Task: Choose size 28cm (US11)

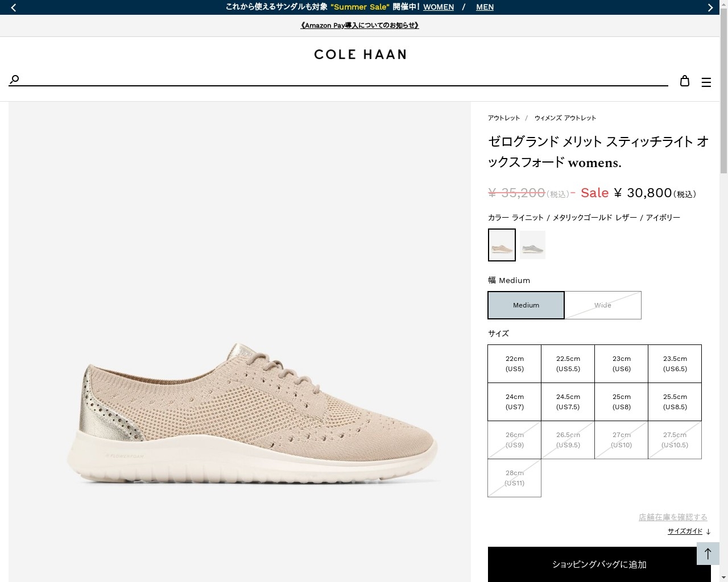Action: click(515, 478)
